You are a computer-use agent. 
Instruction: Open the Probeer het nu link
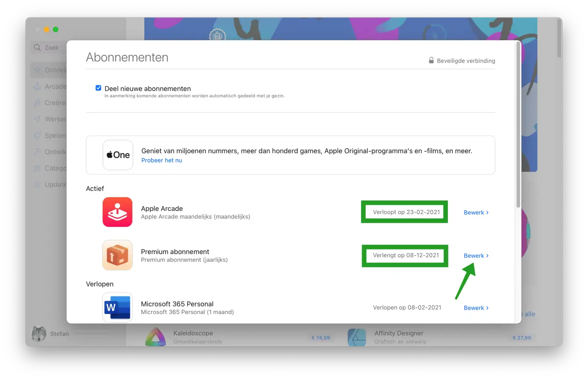click(162, 160)
